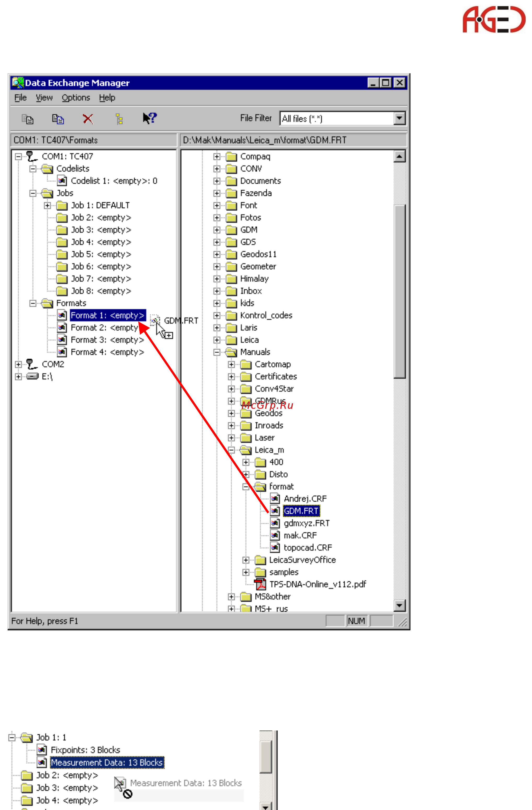Expand the Compaq folder
The width and height of the screenshot is (532, 810).
pyautogui.click(x=217, y=157)
